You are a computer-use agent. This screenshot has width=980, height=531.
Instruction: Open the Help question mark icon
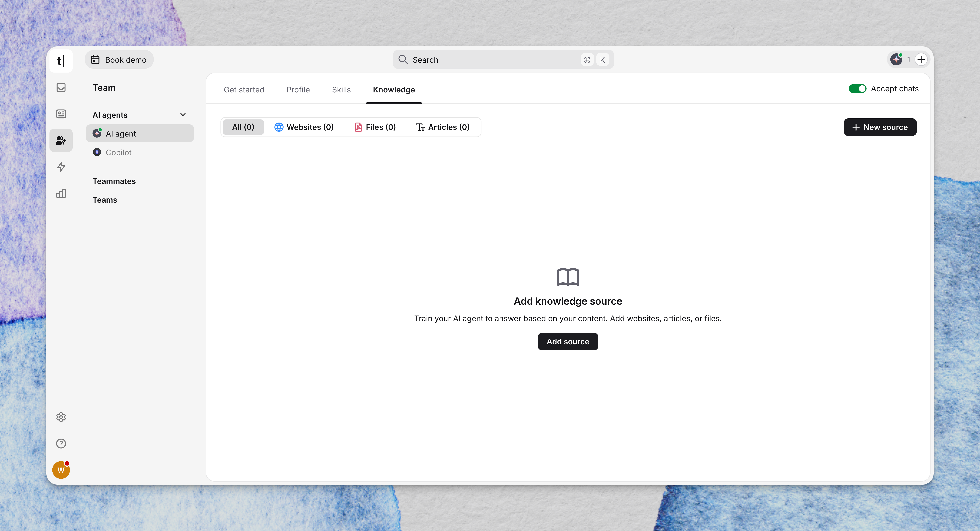(x=61, y=444)
